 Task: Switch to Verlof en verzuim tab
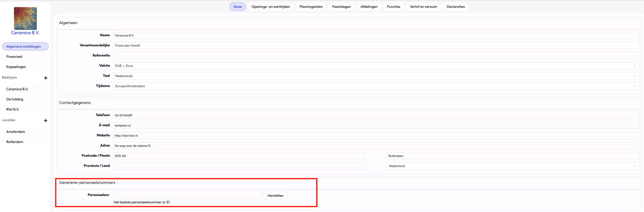pos(423,7)
